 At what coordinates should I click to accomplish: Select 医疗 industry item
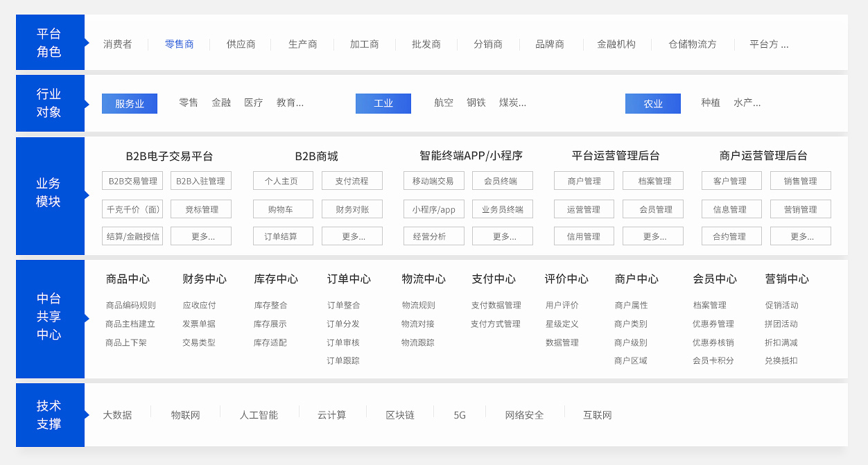tap(254, 103)
